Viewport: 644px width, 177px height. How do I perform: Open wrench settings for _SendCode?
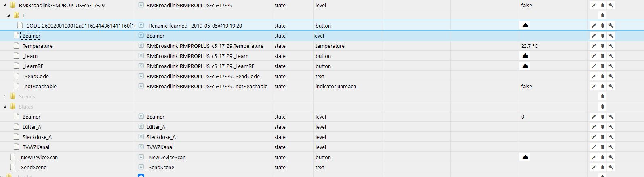tap(611, 76)
